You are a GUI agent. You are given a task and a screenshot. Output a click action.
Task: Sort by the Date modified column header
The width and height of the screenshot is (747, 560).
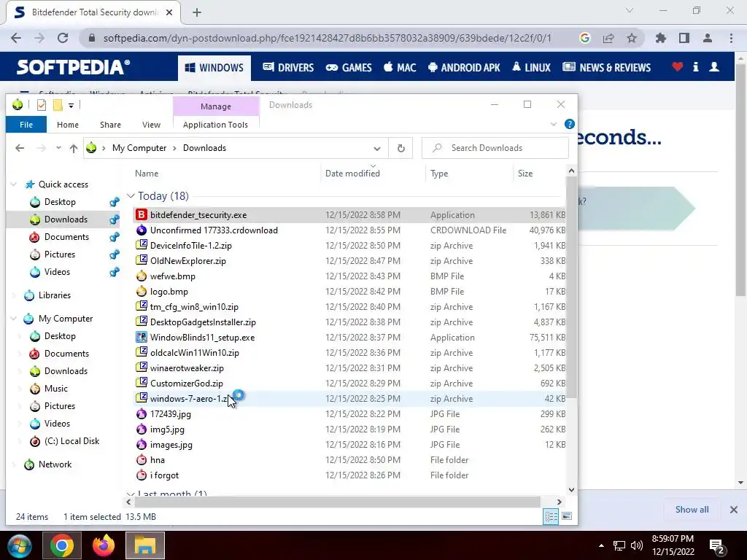352,174
